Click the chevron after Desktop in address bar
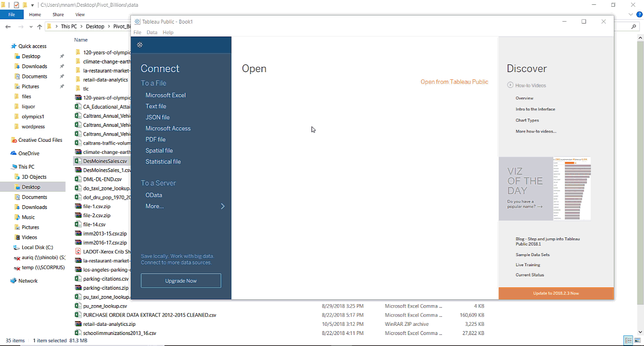The image size is (644, 346). (109, 26)
